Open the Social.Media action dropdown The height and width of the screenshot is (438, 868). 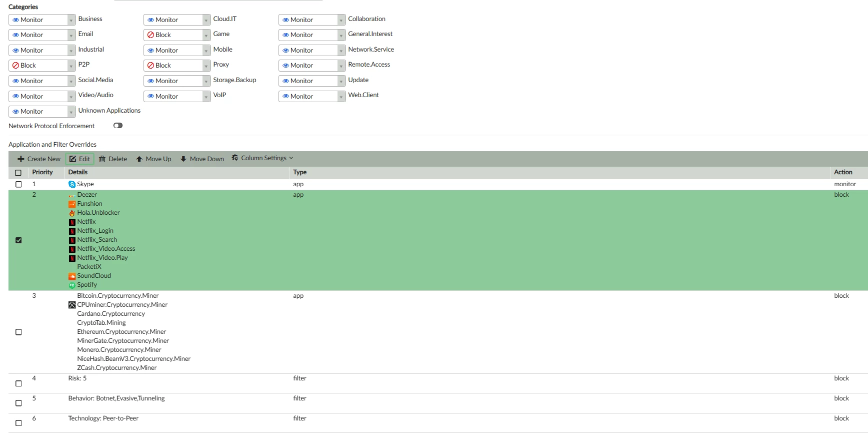click(x=42, y=81)
